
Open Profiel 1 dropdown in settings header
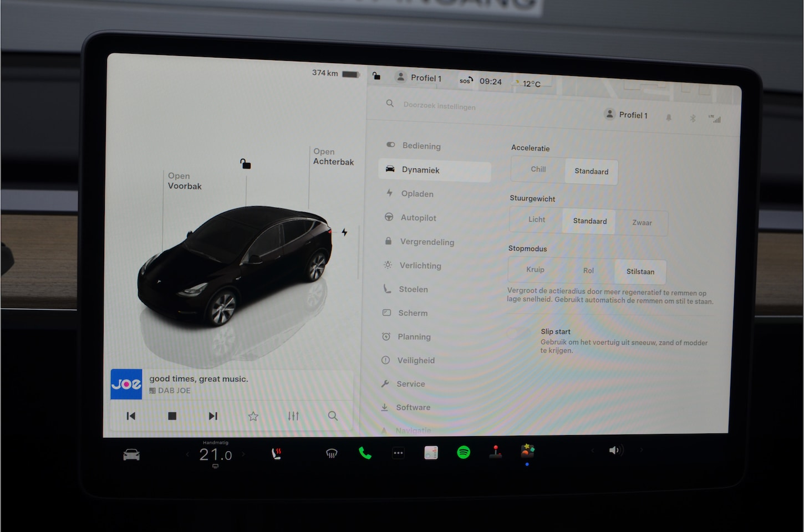pos(627,115)
